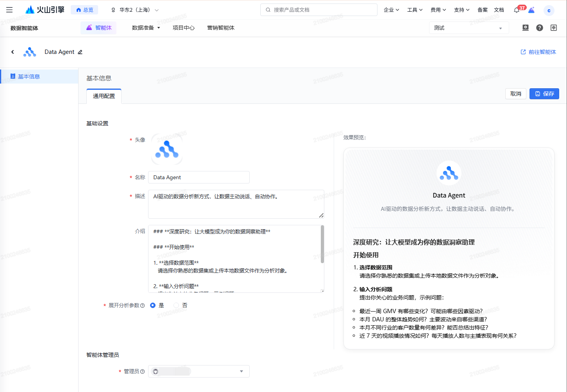Click the search magnifier icon
567x392 pixels.
coord(268,10)
